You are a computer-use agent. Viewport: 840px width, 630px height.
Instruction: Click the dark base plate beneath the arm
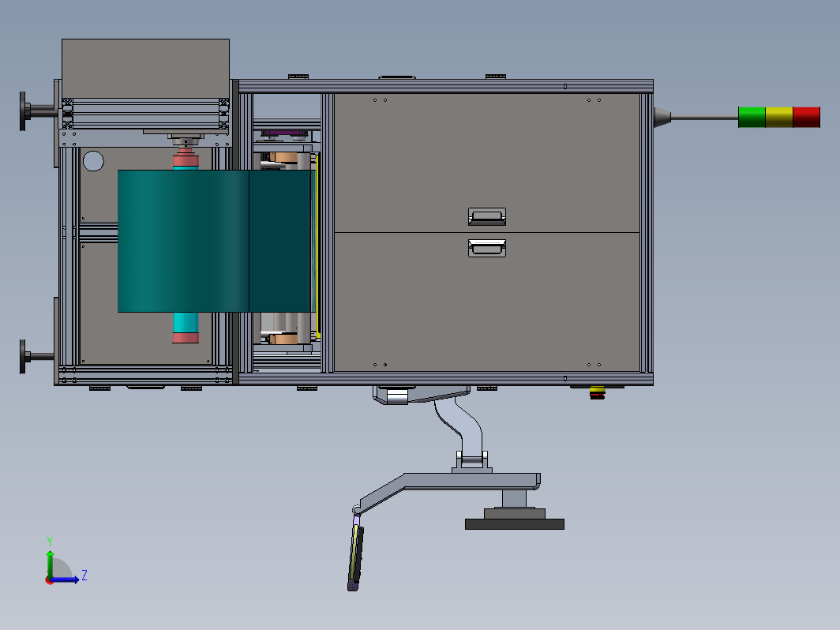(x=514, y=524)
